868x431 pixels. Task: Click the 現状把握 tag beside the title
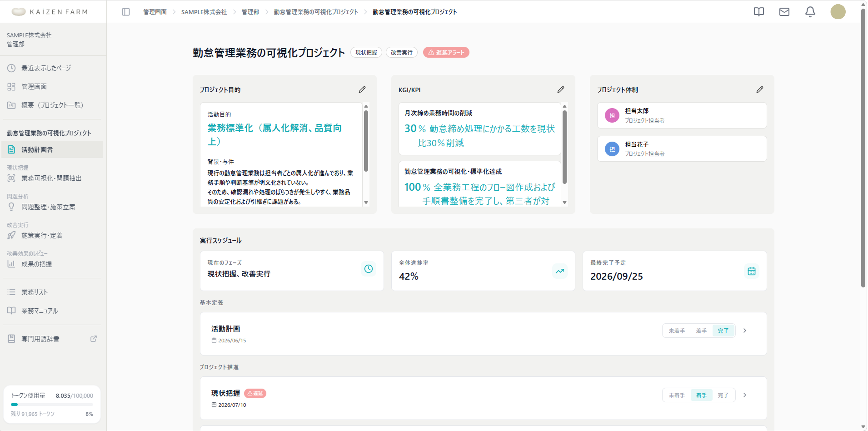pyautogui.click(x=366, y=53)
